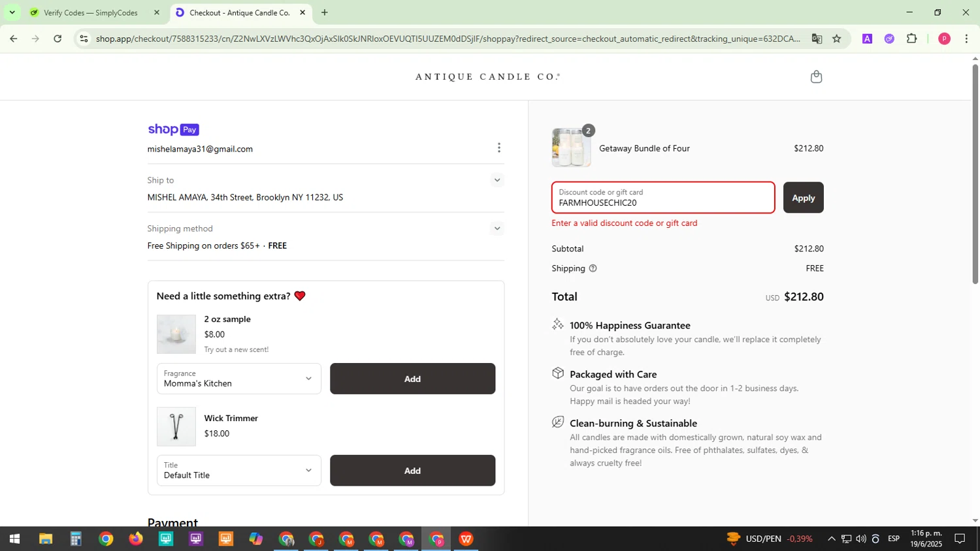The image size is (980, 551).
Task: Expand the Ship to section
Action: pos(497,180)
